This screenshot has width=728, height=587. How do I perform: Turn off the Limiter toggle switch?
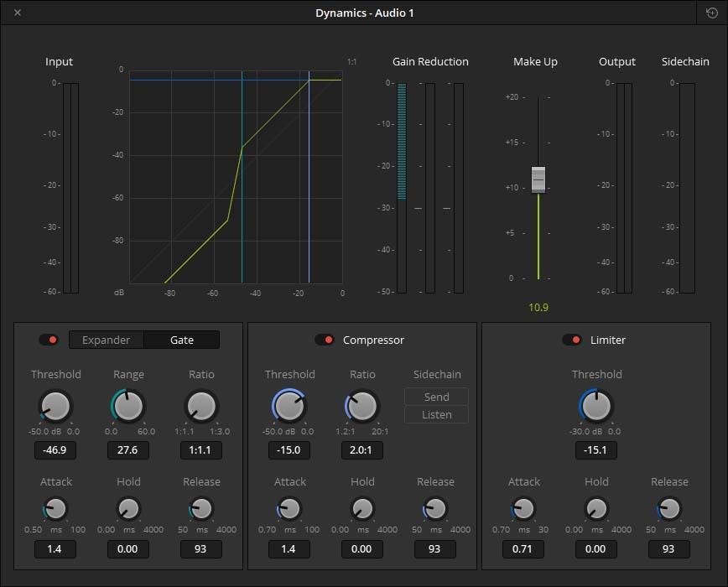[x=572, y=340]
